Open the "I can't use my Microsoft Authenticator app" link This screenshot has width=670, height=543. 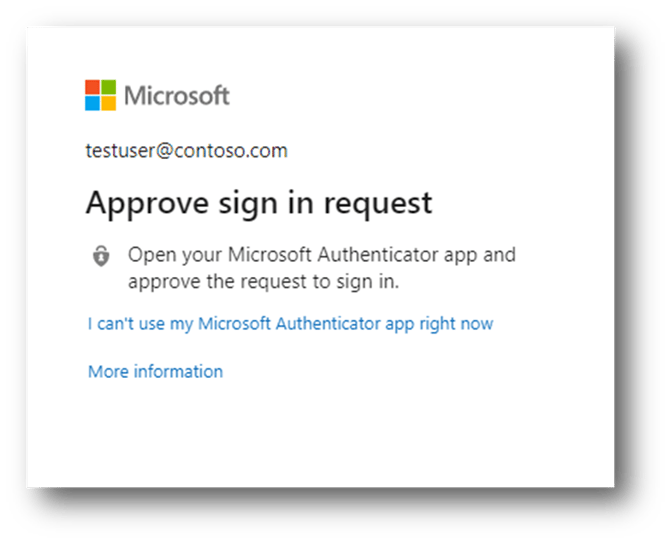(x=290, y=324)
